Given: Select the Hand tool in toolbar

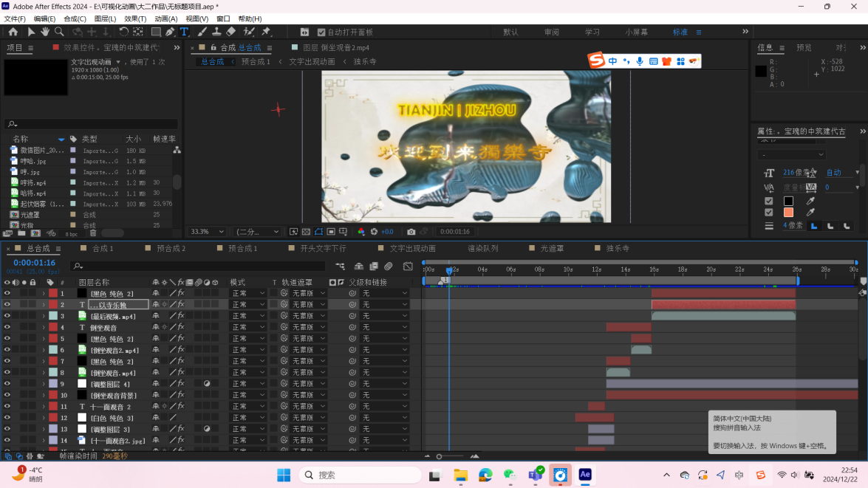Looking at the screenshot, I should 46,32.
